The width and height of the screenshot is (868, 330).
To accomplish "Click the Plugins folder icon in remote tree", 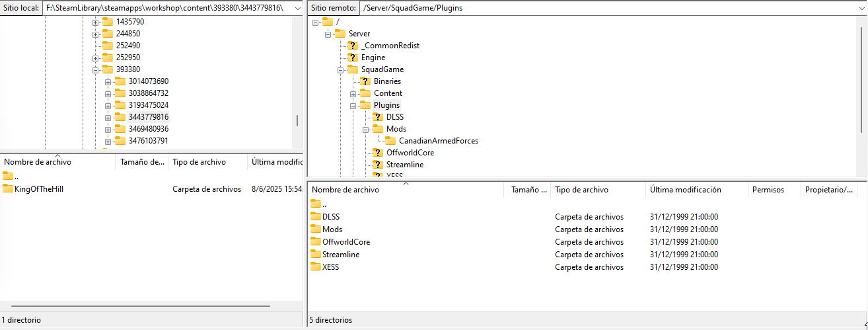I will [365, 105].
